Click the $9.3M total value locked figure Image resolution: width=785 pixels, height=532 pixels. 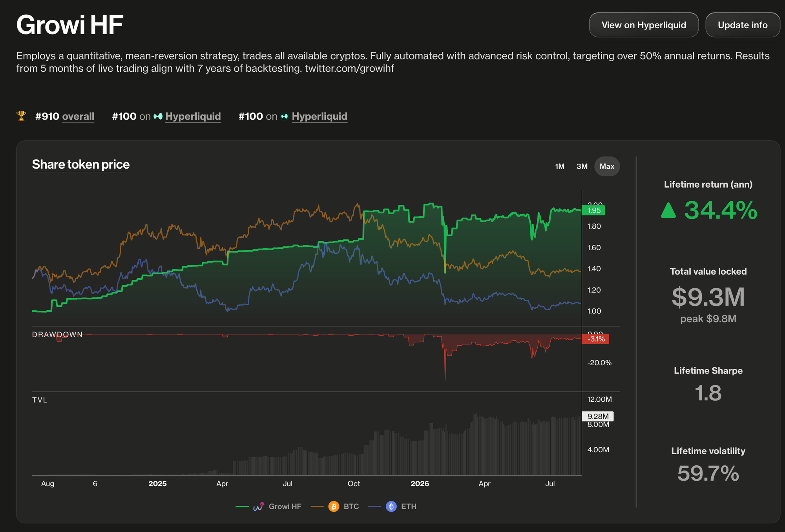(708, 297)
